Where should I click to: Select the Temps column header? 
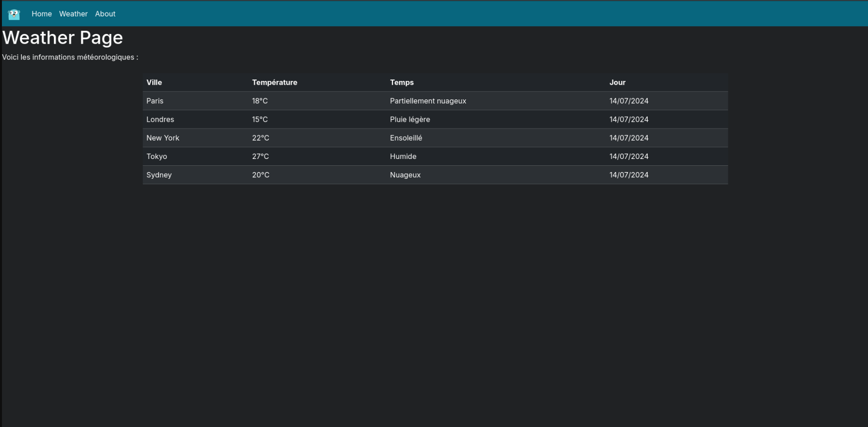402,82
